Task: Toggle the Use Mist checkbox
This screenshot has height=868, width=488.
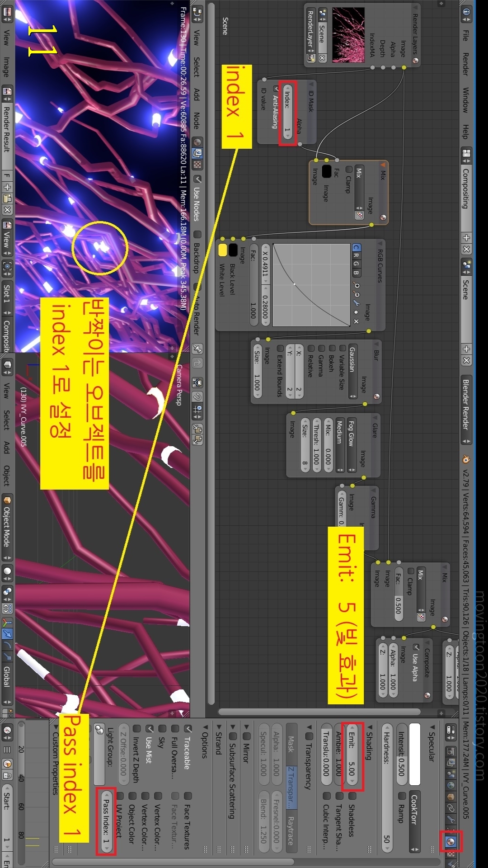Action: click(149, 729)
